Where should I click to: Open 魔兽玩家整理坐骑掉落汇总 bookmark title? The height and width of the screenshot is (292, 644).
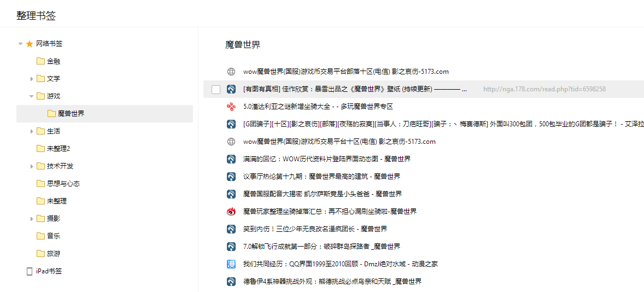tap(330, 212)
